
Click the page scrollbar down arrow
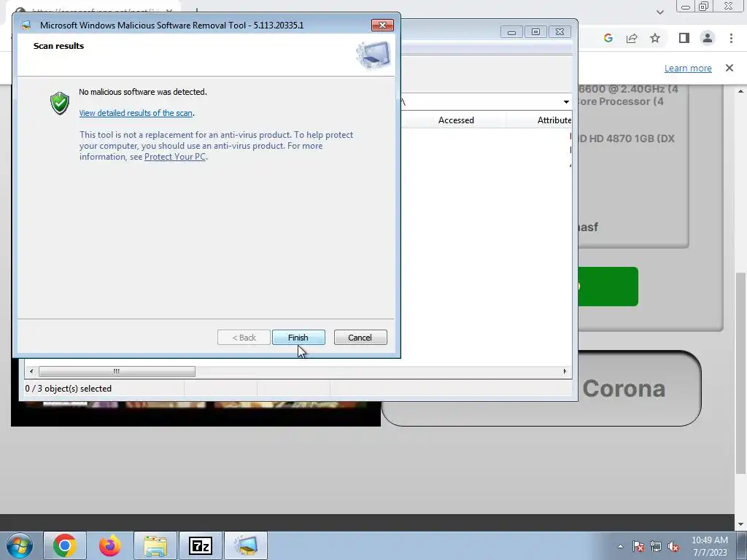point(740,524)
